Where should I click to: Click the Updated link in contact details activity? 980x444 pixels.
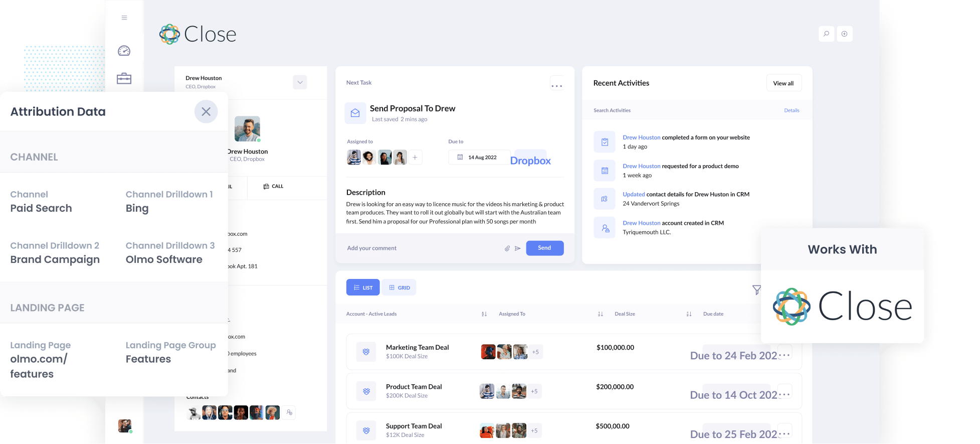[x=634, y=195]
